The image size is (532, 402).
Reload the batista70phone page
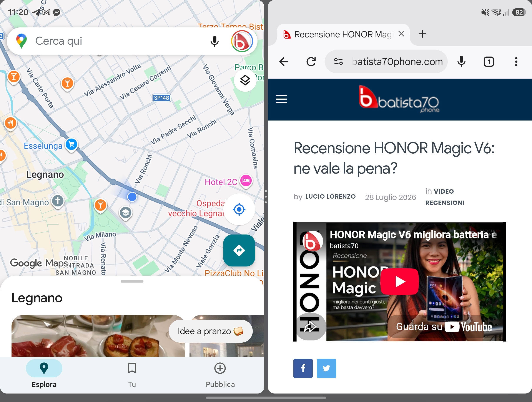[311, 62]
